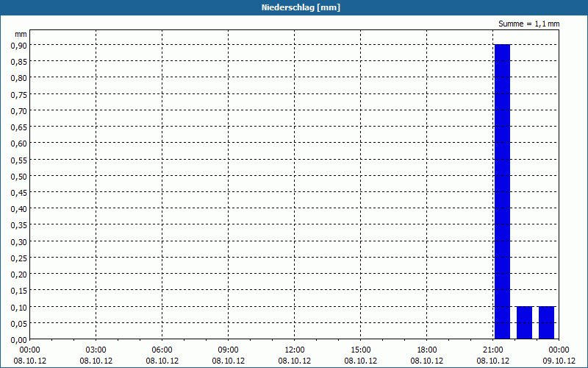
Task: Select the y-axis value 0,75
Action: (x=19, y=94)
